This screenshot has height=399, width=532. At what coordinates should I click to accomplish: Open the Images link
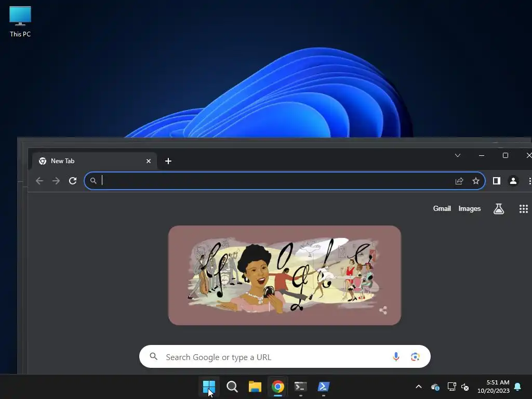coord(469,209)
